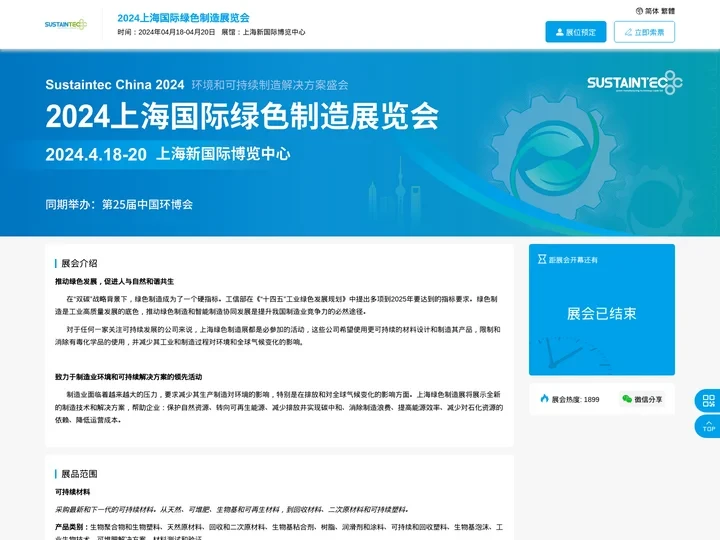Click the 微信分享 button
720x540 pixels.
[x=641, y=399]
